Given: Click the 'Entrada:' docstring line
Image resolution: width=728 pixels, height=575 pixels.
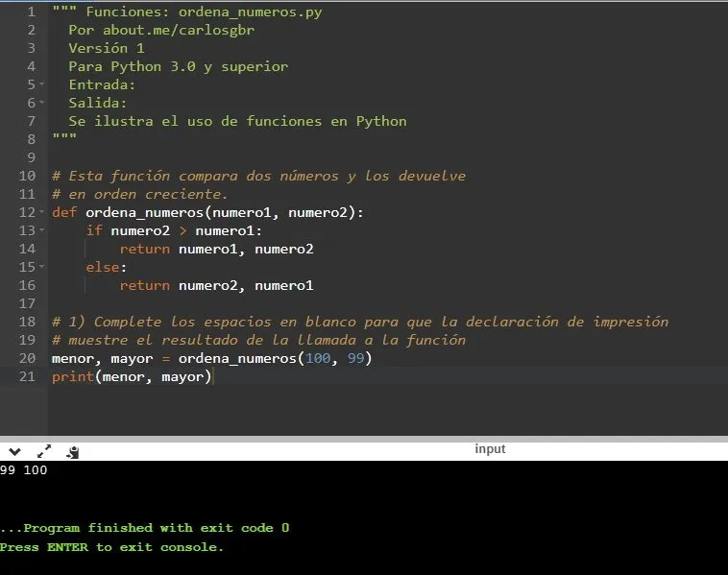Looking at the screenshot, I should pyautogui.click(x=102, y=84).
